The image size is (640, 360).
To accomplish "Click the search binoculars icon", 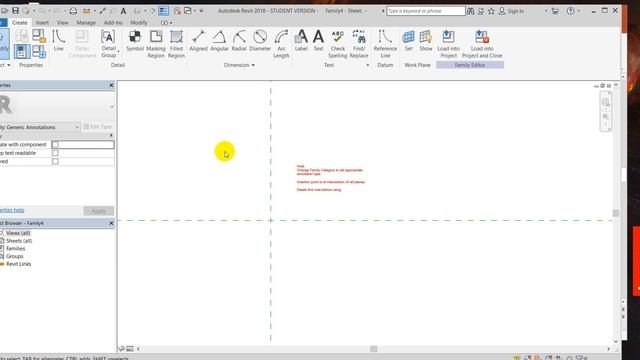I will coord(471,11).
